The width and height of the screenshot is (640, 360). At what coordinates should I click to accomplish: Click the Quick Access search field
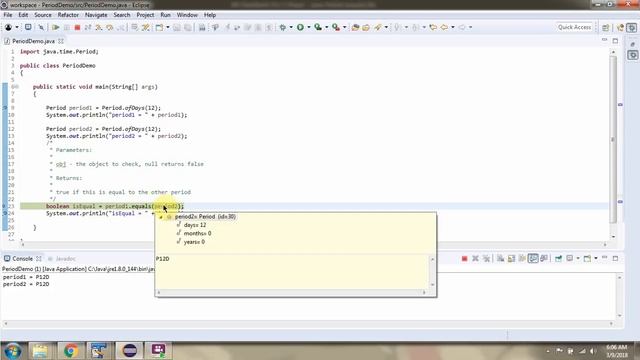pyautogui.click(x=574, y=27)
